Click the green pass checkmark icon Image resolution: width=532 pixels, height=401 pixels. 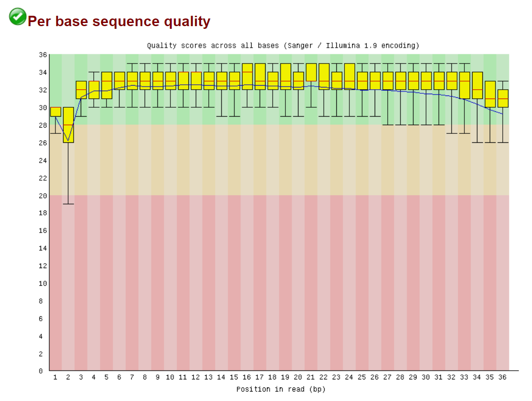[x=18, y=17]
